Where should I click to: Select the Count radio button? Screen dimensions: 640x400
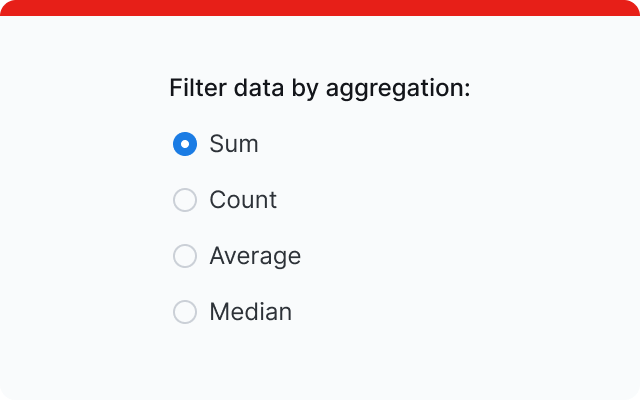click(x=185, y=200)
